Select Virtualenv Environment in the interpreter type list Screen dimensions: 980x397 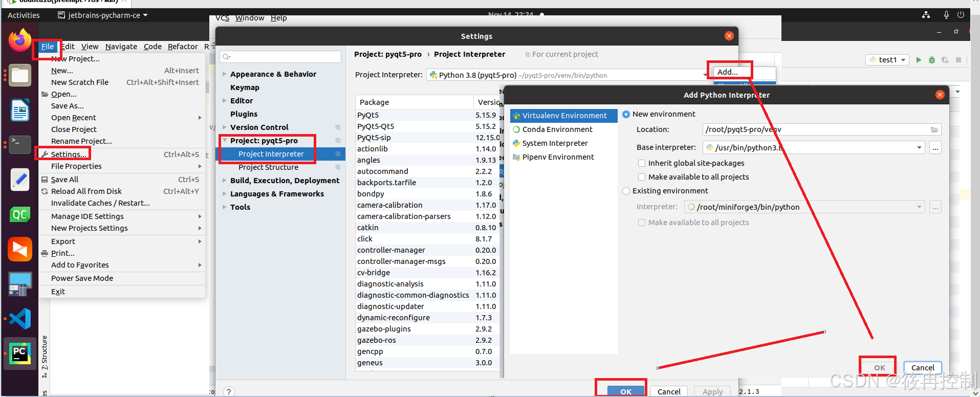click(x=564, y=116)
